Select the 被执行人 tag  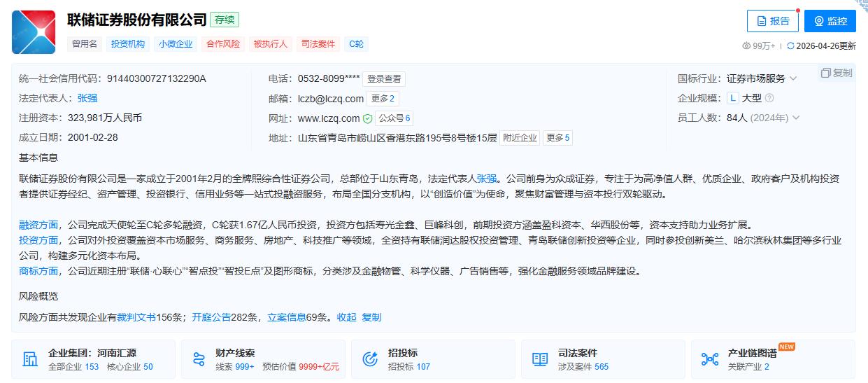tap(271, 43)
